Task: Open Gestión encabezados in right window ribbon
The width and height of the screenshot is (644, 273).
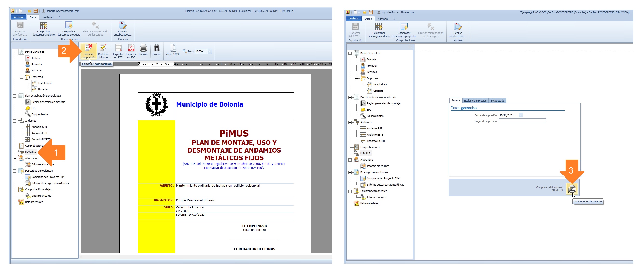Action: point(458,30)
